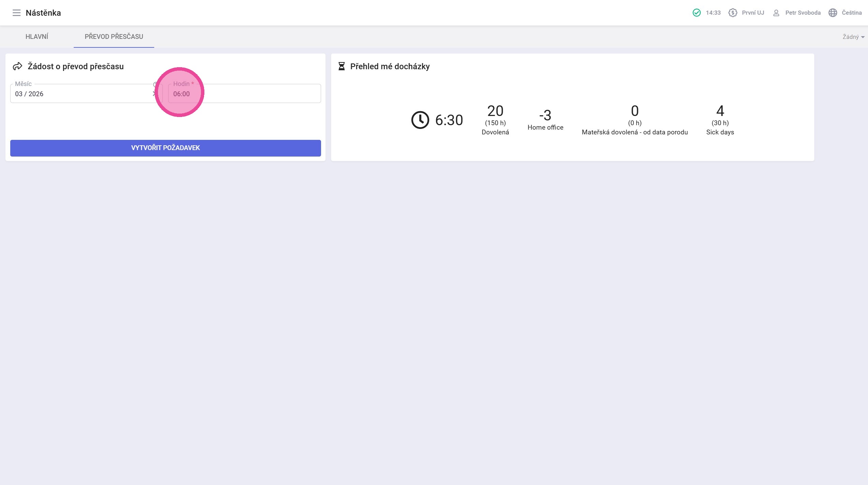Click the Sick days count of 4
This screenshot has width=868, height=485.
point(720,111)
